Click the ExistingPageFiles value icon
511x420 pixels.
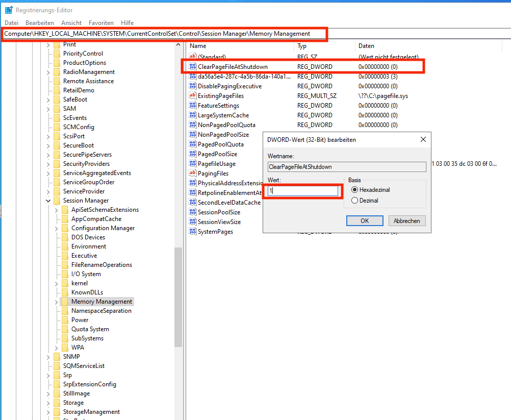pos(193,95)
